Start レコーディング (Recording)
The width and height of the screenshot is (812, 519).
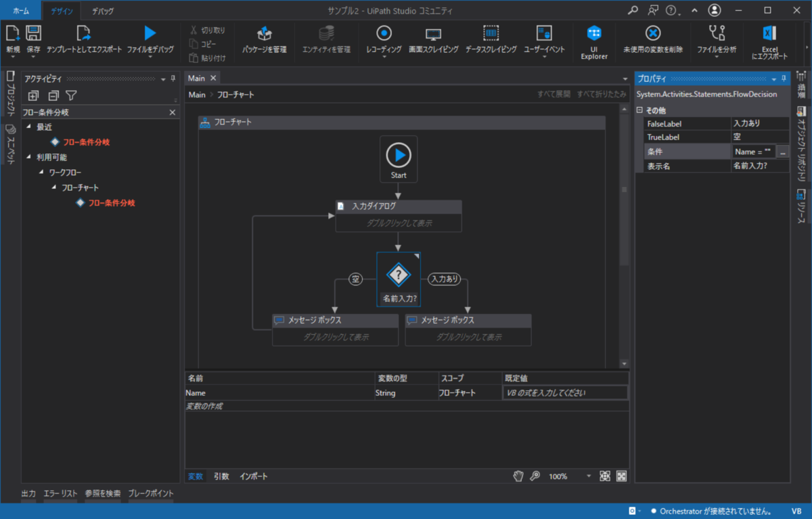click(384, 39)
